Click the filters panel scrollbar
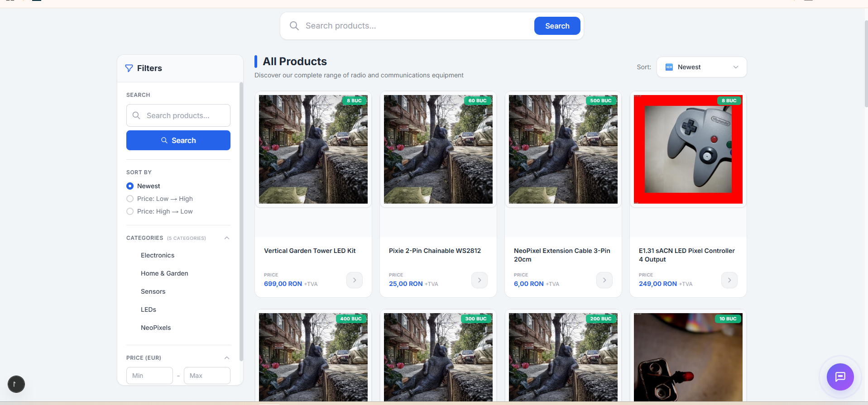 241,222
